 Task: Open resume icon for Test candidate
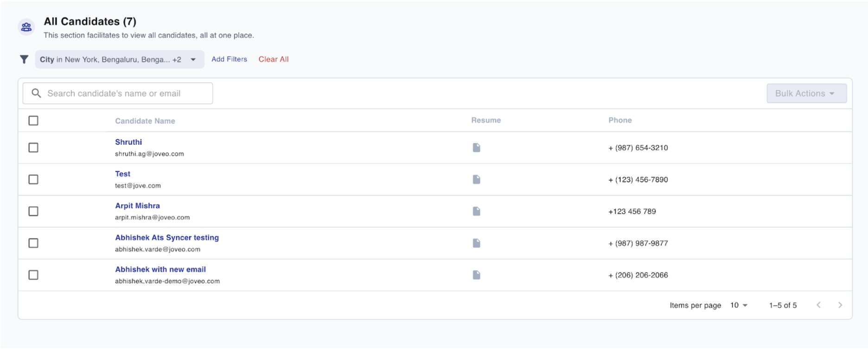476,180
